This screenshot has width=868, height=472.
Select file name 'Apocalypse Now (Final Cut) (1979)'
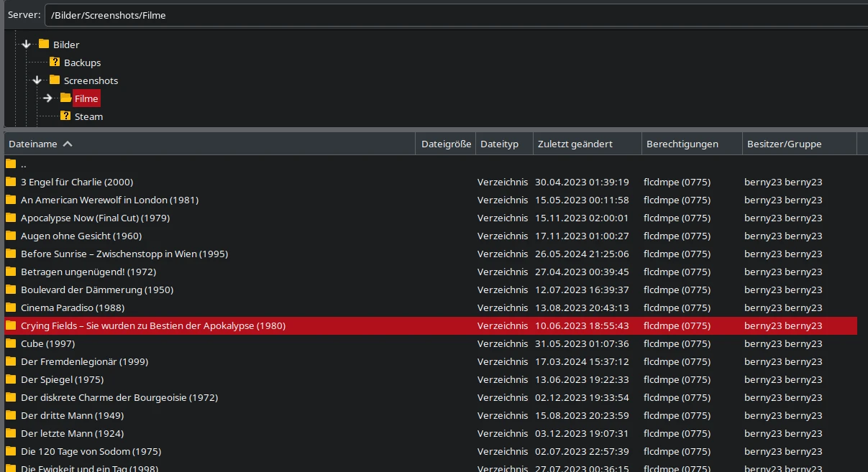pos(96,218)
